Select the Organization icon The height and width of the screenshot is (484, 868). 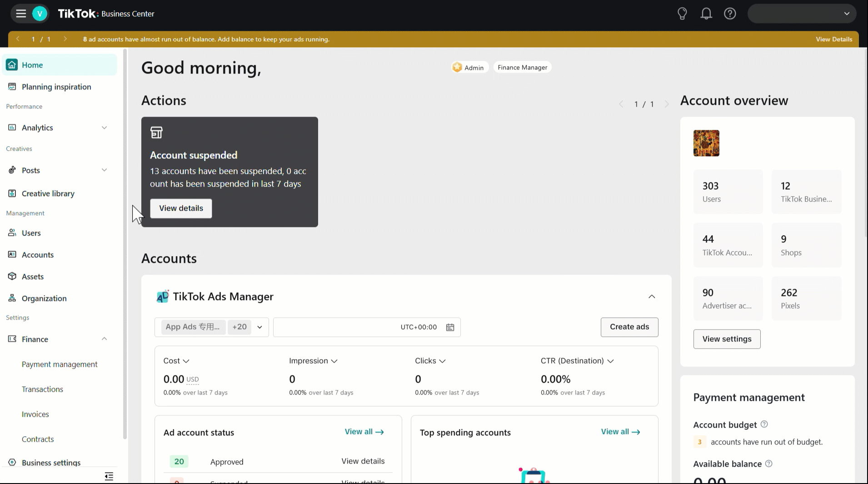click(12, 298)
